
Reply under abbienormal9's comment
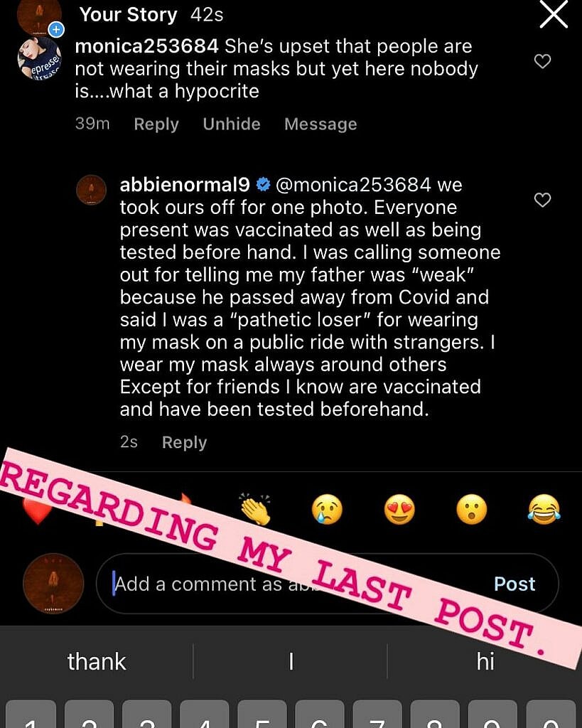coord(184,442)
